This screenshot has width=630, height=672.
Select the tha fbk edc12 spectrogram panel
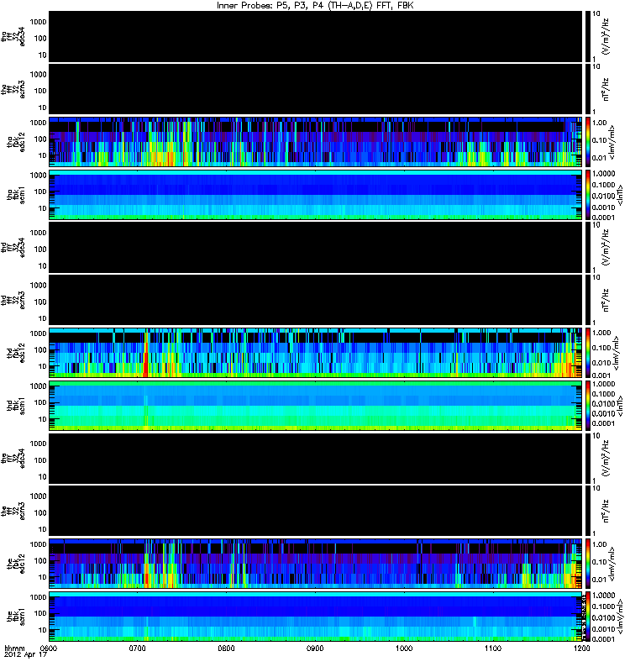pyautogui.click(x=316, y=142)
